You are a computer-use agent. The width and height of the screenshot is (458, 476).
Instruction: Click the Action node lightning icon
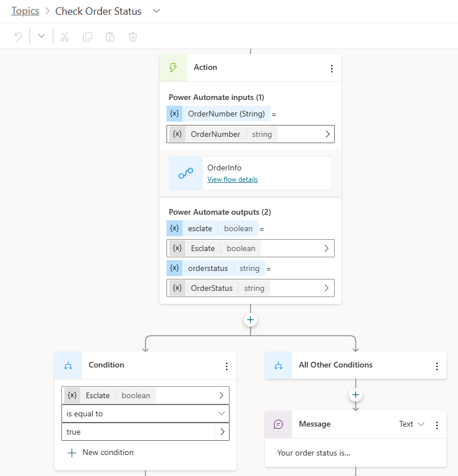174,67
